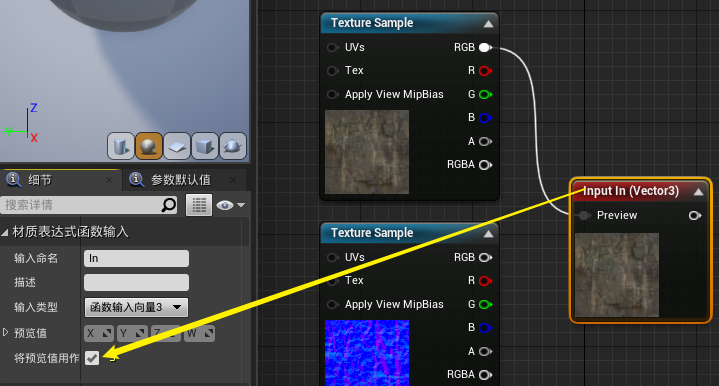Switch to the 细节 tab
Image resolution: width=719 pixels, height=386 pixels.
point(39,180)
